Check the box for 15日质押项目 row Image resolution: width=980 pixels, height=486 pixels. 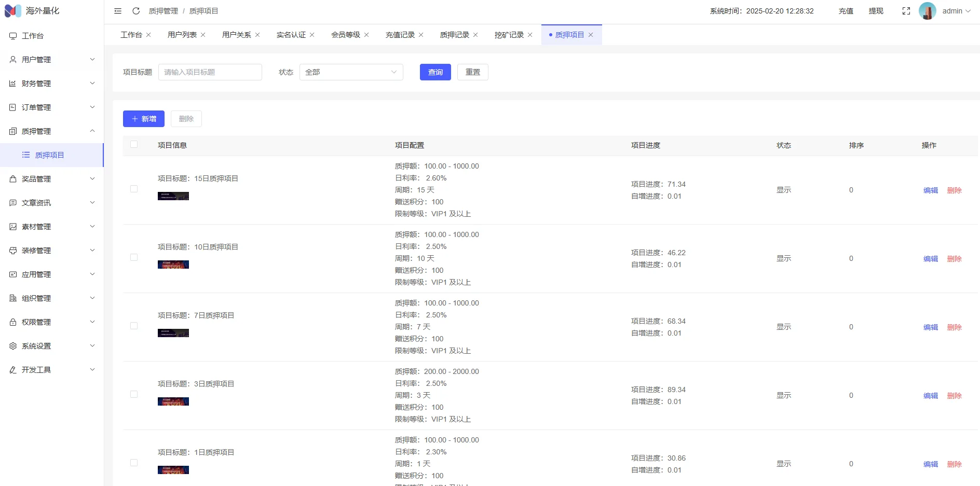[134, 189]
